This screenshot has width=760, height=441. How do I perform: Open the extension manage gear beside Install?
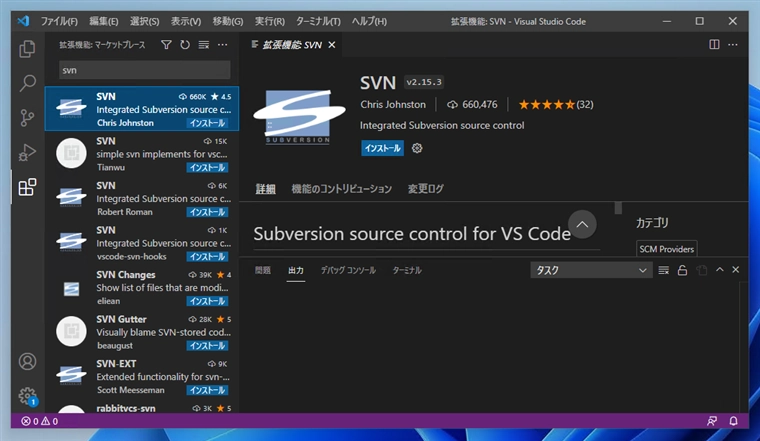click(417, 148)
